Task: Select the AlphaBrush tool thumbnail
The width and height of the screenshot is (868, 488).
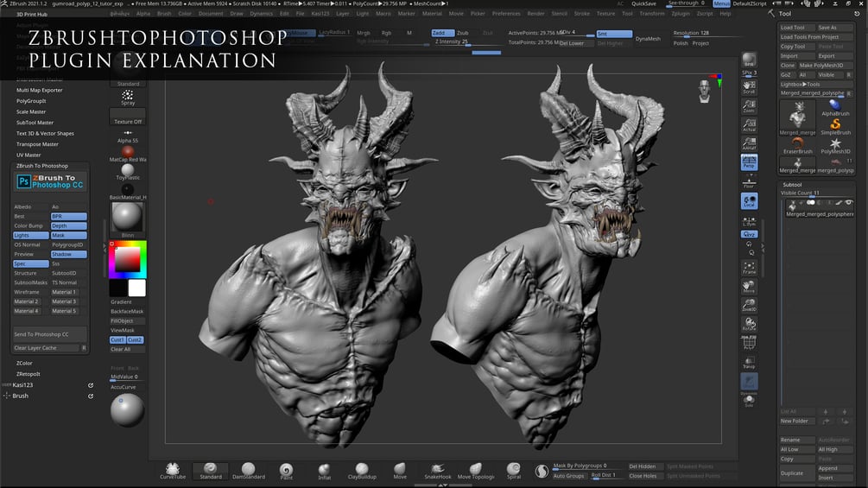Action: 835,107
